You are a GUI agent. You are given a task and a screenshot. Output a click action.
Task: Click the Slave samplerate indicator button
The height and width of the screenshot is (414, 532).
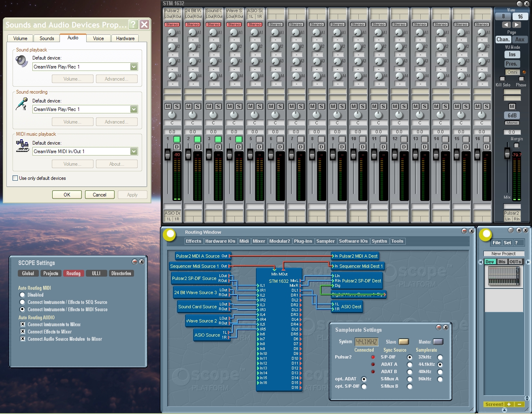pyautogui.click(x=404, y=342)
